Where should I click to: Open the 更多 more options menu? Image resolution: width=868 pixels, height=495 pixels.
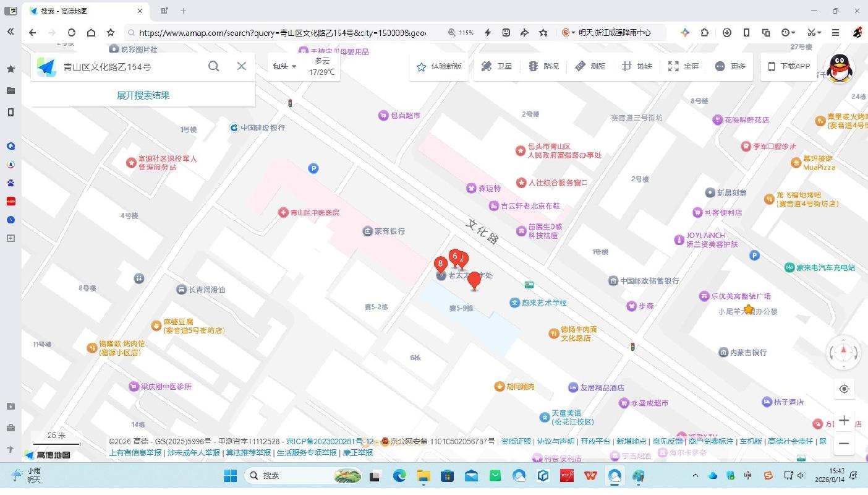[x=730, y=66]
